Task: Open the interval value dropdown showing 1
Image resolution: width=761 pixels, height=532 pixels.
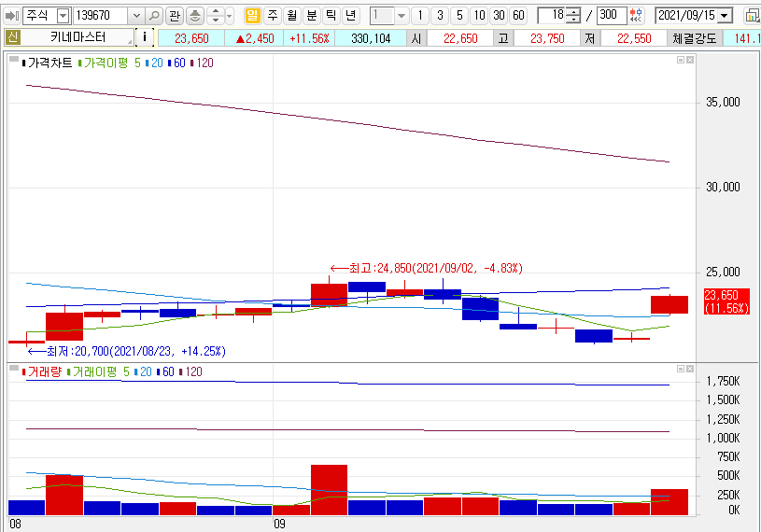Action: click(x=401, y=16)
